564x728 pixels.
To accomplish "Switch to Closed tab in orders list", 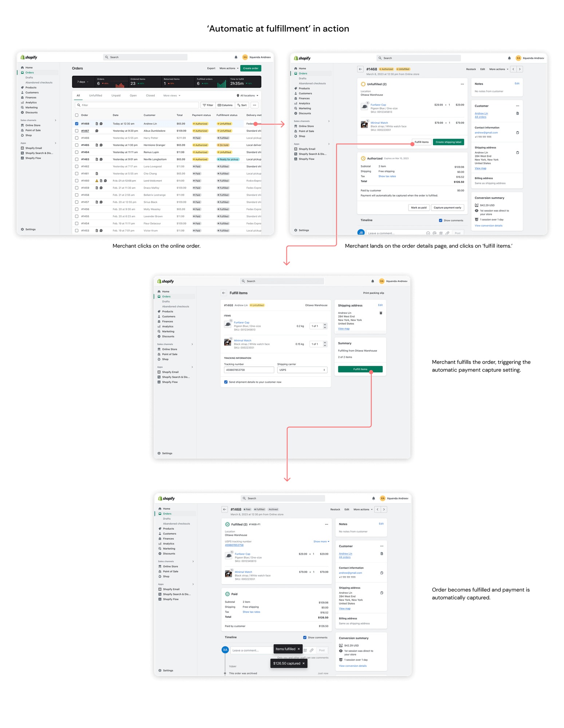I will tap(150, 96).
